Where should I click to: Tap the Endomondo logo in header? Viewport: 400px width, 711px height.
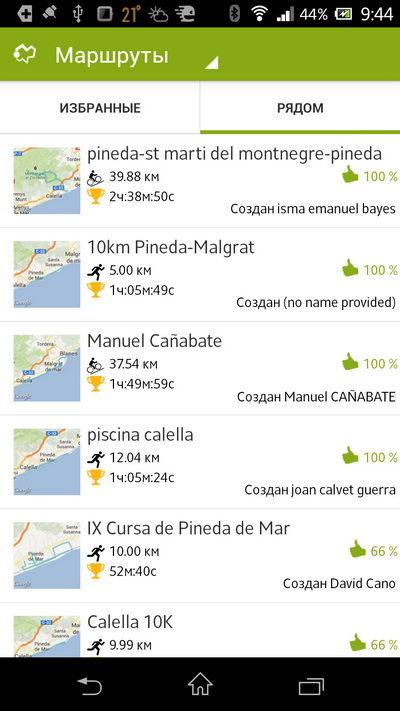pos(24,54)
